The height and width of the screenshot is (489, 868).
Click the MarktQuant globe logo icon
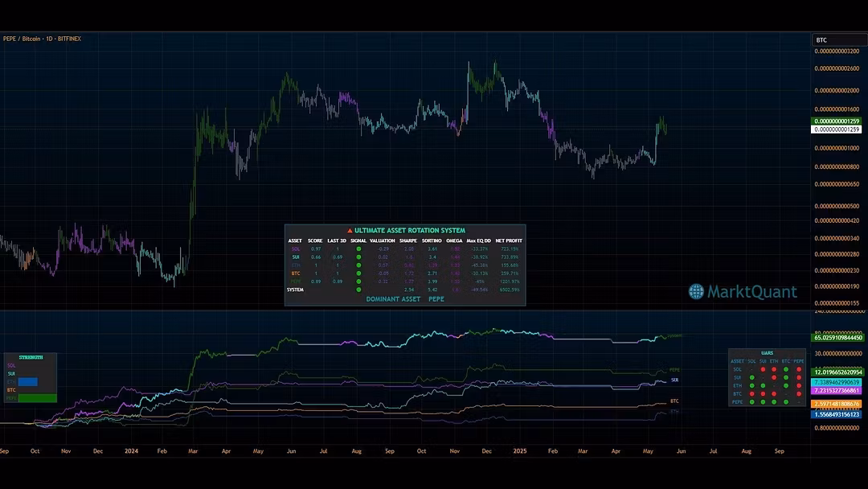pyautogui.click(x=696, y=291)
